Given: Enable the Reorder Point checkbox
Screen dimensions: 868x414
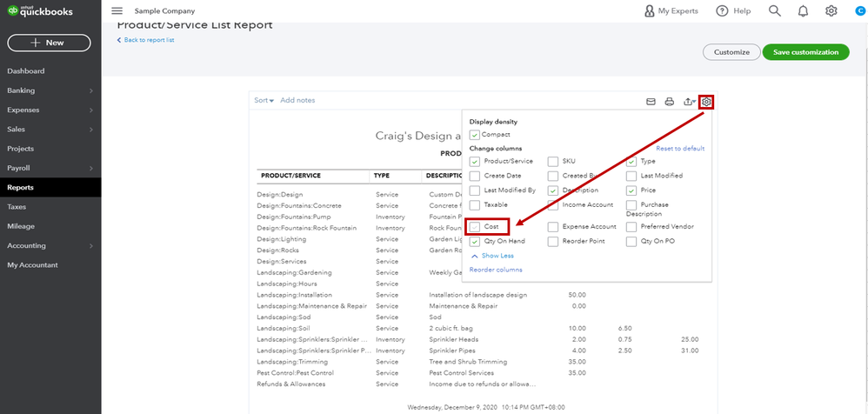Looking at the screenshot, I should [553, 241].
